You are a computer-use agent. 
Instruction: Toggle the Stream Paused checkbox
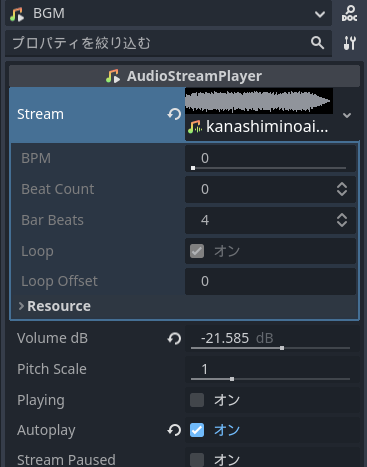[x=197, y=460]
